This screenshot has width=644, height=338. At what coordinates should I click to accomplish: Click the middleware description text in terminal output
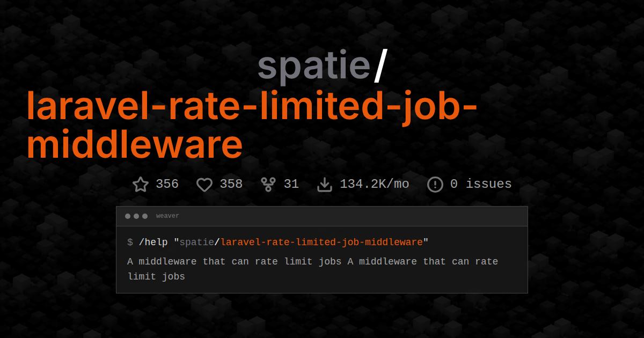(312, 269)
